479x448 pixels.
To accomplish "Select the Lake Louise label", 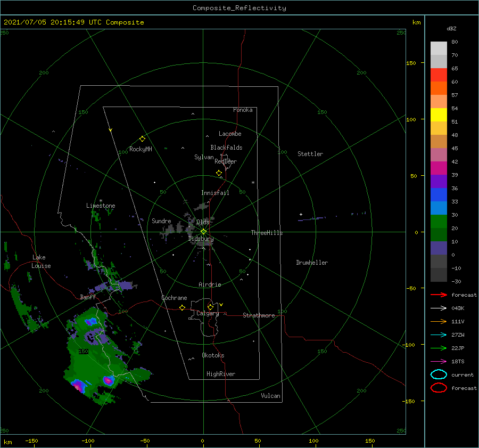I will point(41,262).
